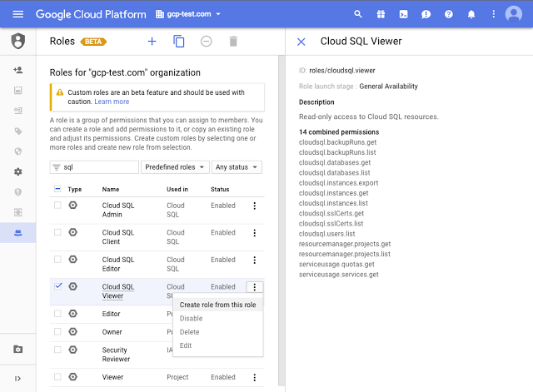533x392 pixels.
Task: Expand the sidebar with collapse arrow
Action: click(x=17, y=379)
